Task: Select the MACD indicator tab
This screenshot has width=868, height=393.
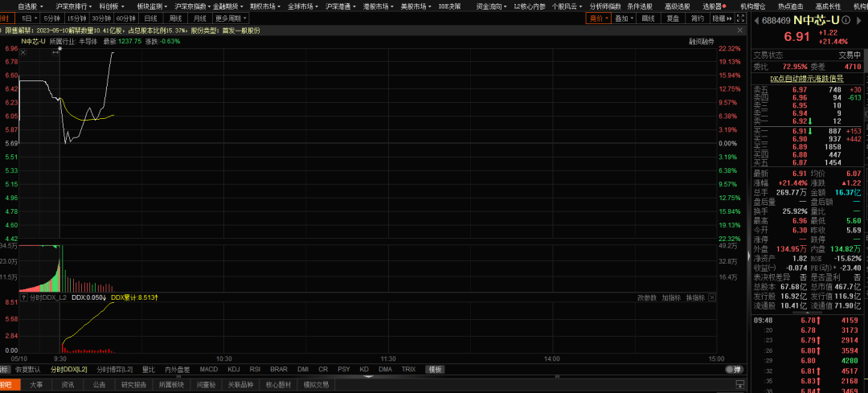Action: (x=209, y=369)
